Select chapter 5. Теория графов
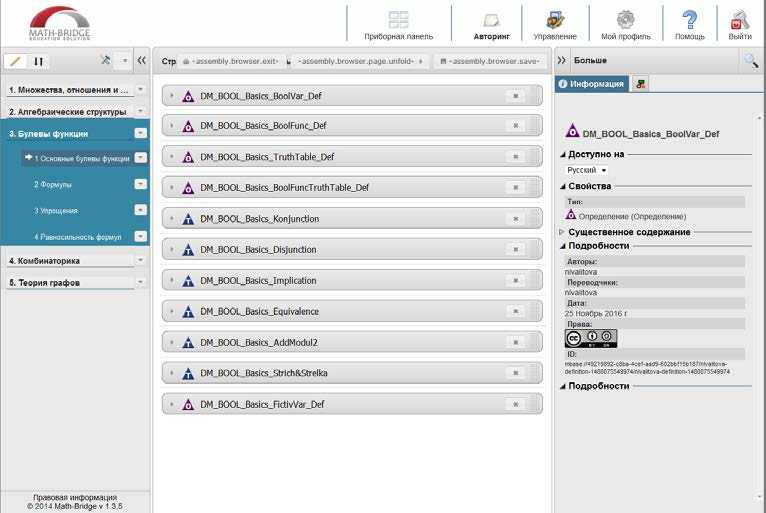Viewport: 766px width, 513px height. click(x=44, y=283)
